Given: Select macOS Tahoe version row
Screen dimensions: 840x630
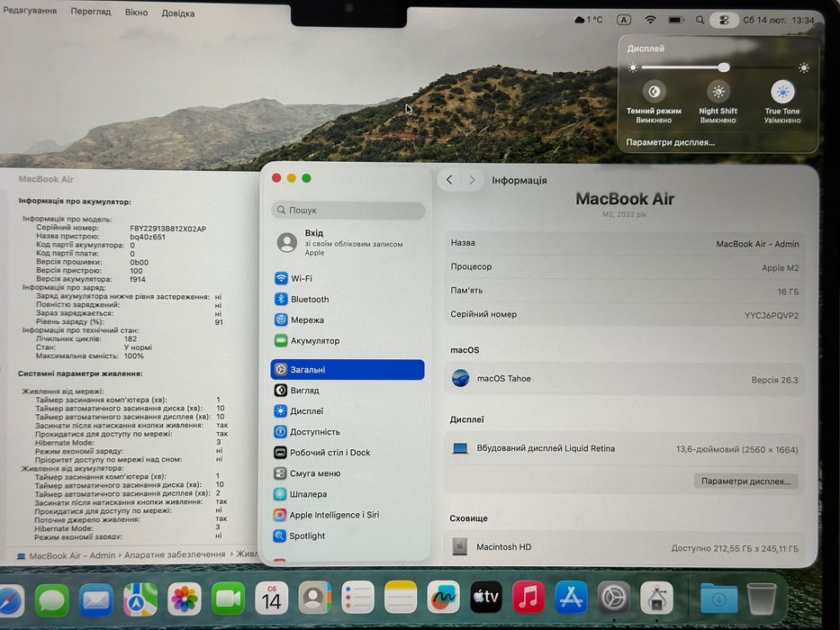Looking at the screenshot, I should (x=624, y=379).
